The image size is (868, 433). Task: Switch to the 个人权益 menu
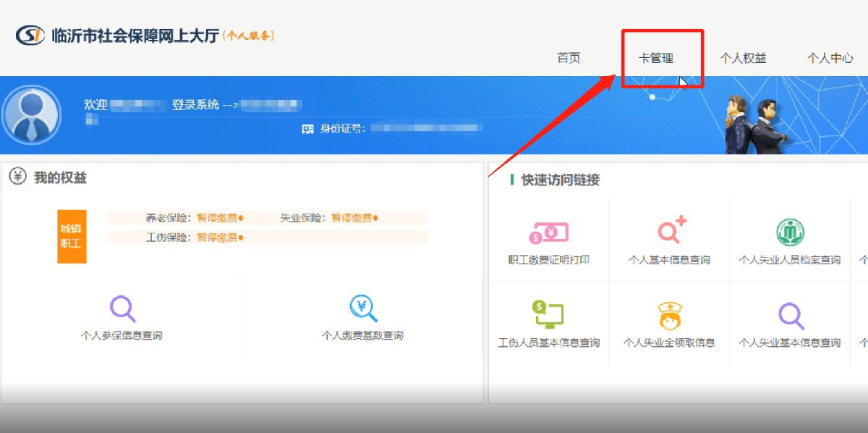743,59
